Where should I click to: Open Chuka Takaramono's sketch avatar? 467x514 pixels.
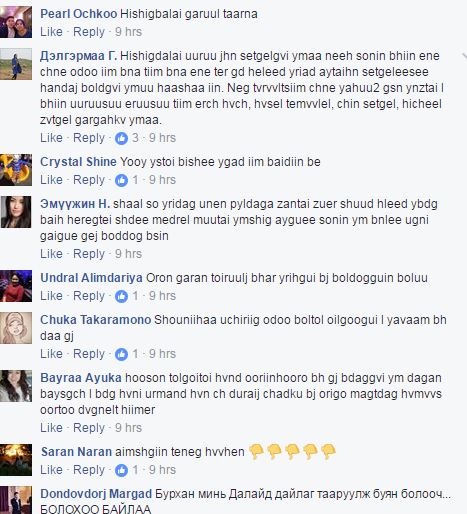click(x=16, y=328)
